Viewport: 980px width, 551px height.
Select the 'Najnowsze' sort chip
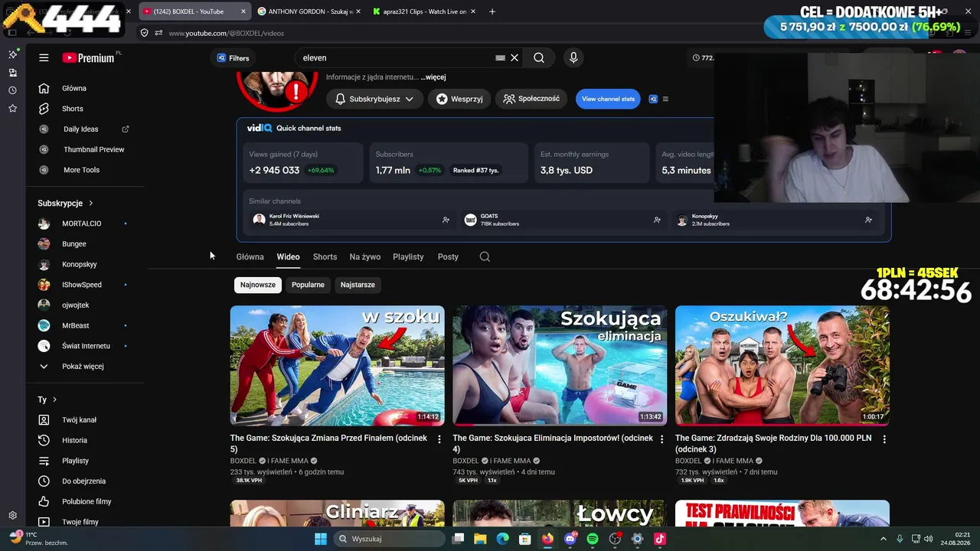[258, 285]
